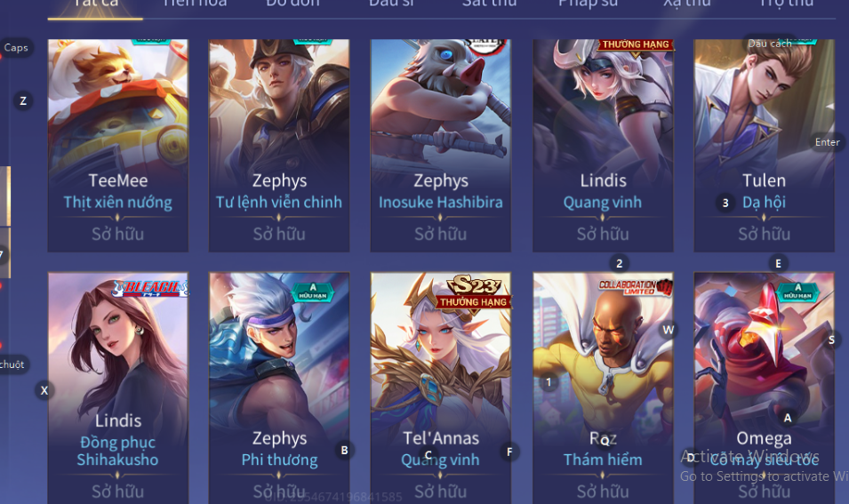Click the F key mapping circle
The height and width of the screenshot is (504, 849).
click(x=509, y=452)
